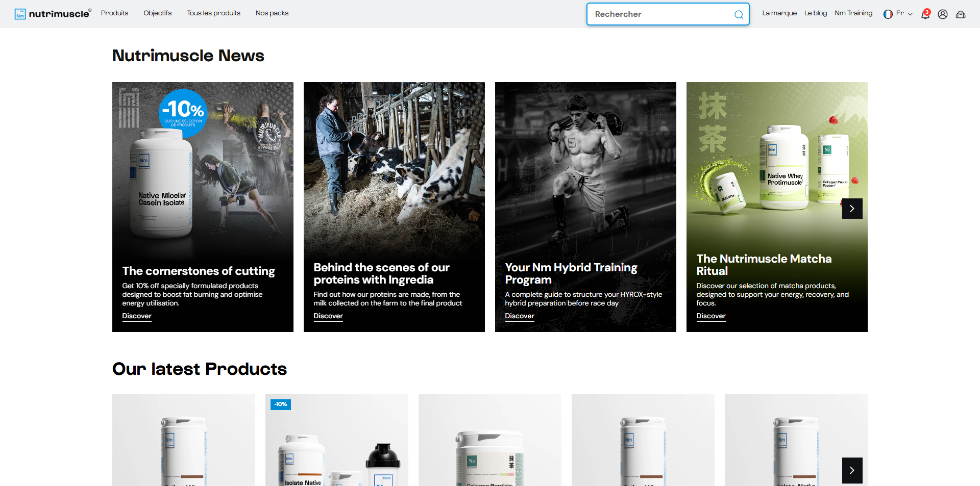Click 'Your Nm Hybrid Training Program' title
The image size is (980, 486).
coord(571,273)
